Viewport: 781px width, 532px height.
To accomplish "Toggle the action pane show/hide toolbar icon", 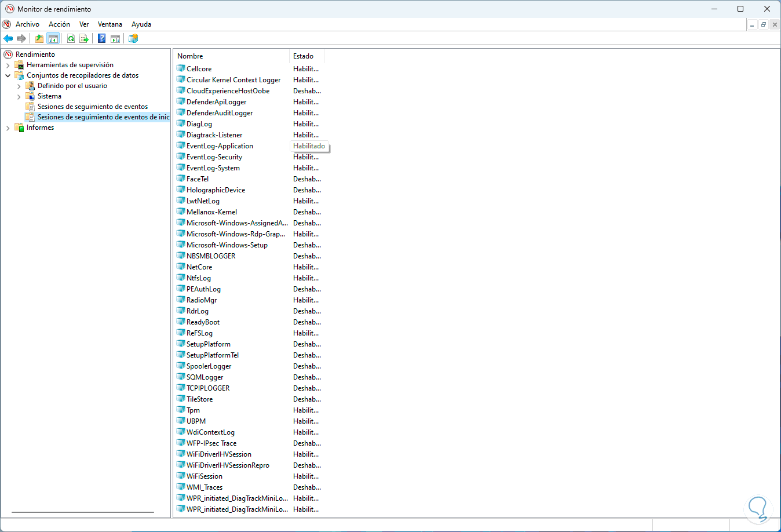I will tap(115, 39).
